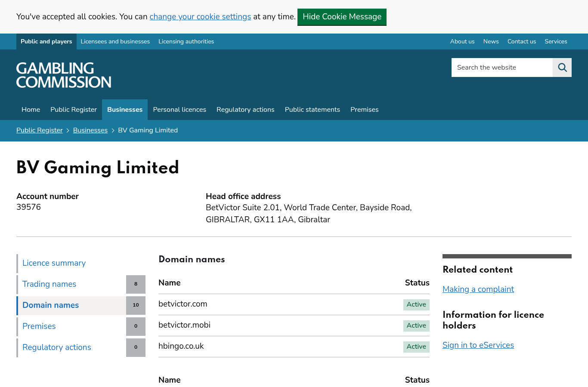This screenshot has height=387, width=588.
Task: Click the Gambling Commission logo
Action: coord(64,75)
